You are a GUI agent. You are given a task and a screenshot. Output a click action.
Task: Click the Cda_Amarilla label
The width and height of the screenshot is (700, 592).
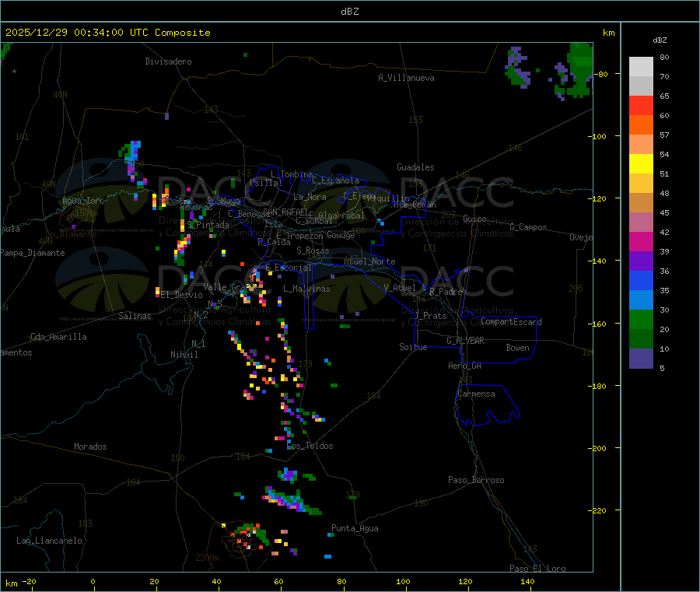[58, 337]
